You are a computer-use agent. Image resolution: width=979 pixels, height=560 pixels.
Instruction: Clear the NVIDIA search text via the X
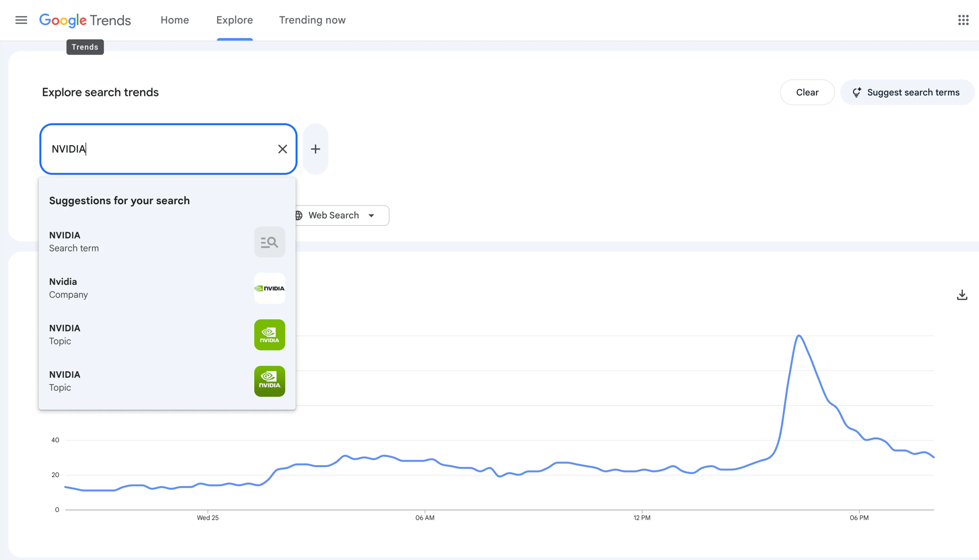coord(283,149)
